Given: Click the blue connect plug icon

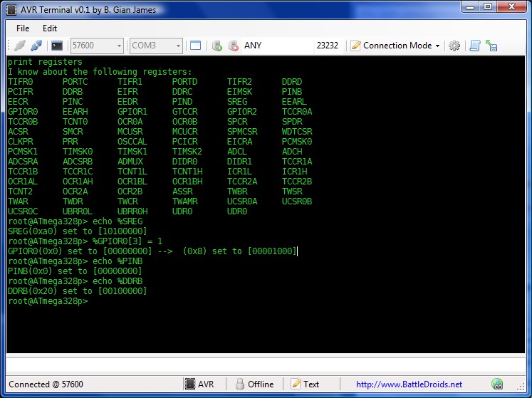Looking at the screenshot, I should pyautogui.click(x=36, y=46).
